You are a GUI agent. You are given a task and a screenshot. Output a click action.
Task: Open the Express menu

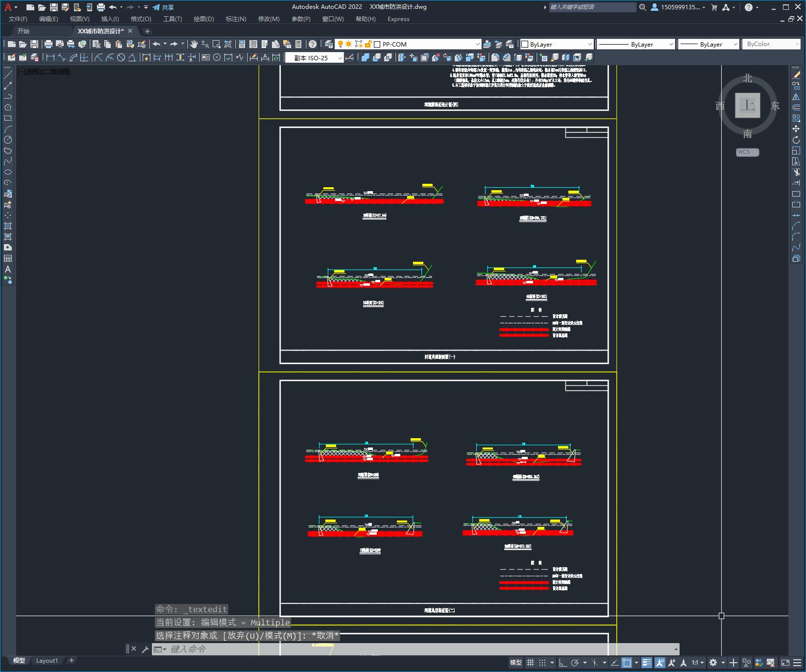[398, 19]
